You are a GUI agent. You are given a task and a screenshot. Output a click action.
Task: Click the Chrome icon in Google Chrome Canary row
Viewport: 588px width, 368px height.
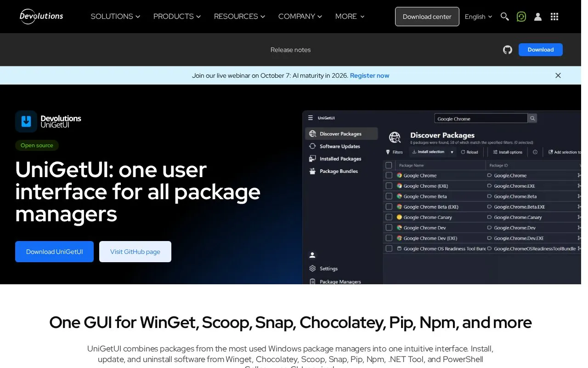[x=400, y=217]
